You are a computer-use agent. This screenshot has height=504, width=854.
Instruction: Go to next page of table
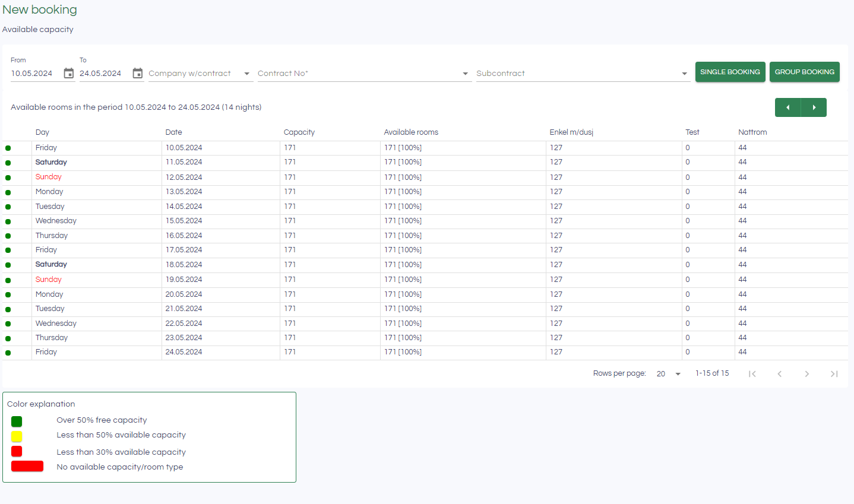[806, 374]
